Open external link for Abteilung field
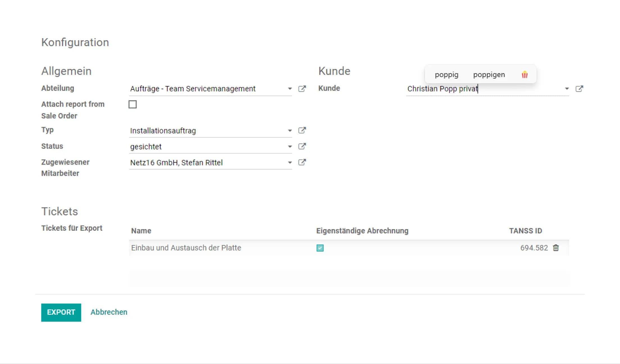 (302, 89)
